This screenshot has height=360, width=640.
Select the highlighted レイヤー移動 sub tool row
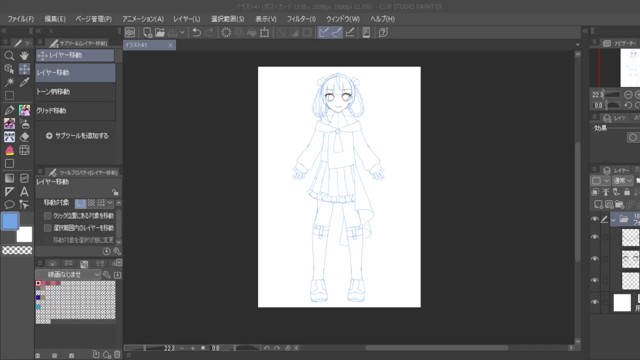tap(76, 73)
